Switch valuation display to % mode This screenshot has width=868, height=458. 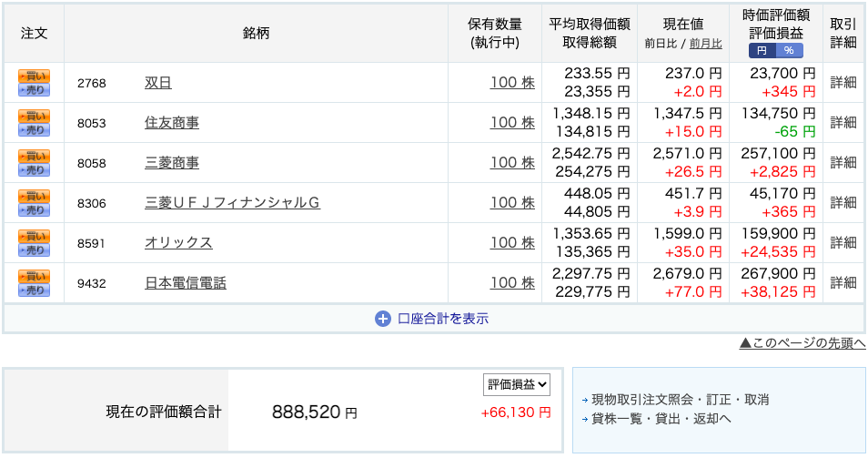pos(789,50)
